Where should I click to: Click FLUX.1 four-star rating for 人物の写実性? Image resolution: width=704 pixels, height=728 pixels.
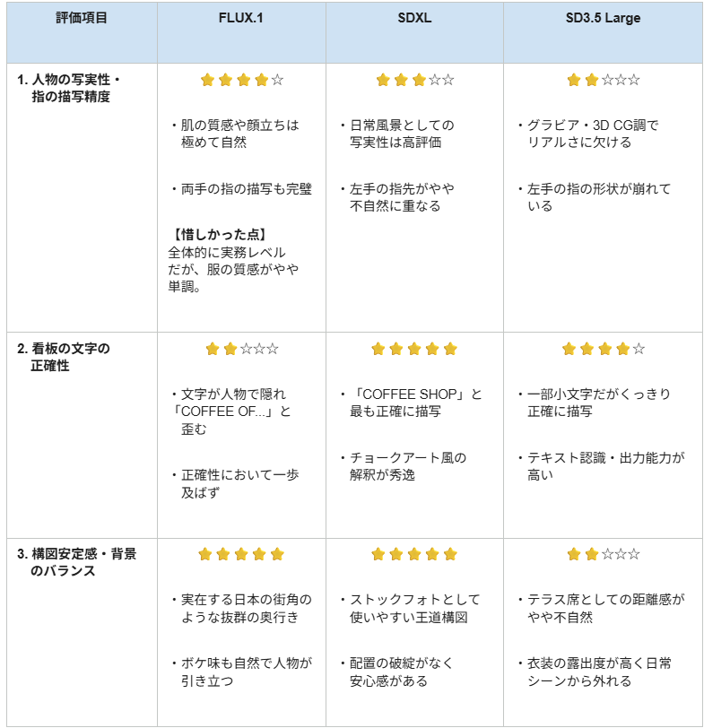242,80
